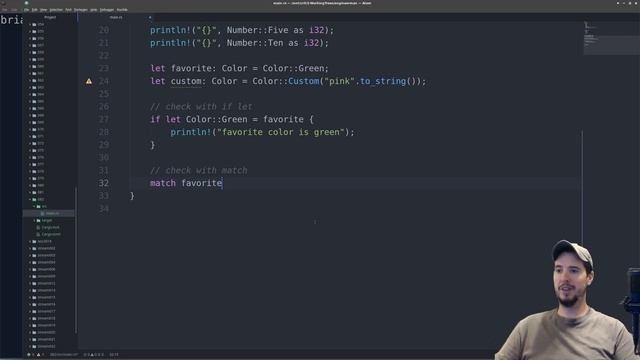
Task: Switch to the main.rs editor tab
Action: [x=116, y=17]
